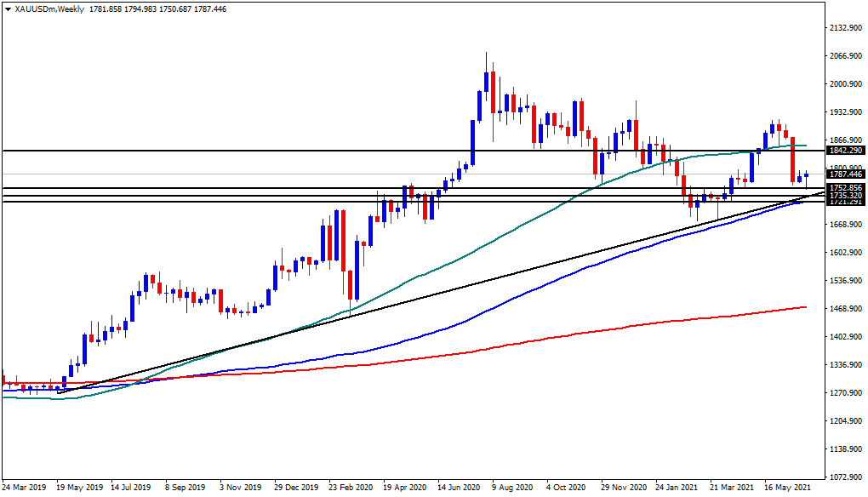Select the 1735.320 horizontal line label
Screen dimensions: 868x497
pyautogui.click(x=845, y=196)
